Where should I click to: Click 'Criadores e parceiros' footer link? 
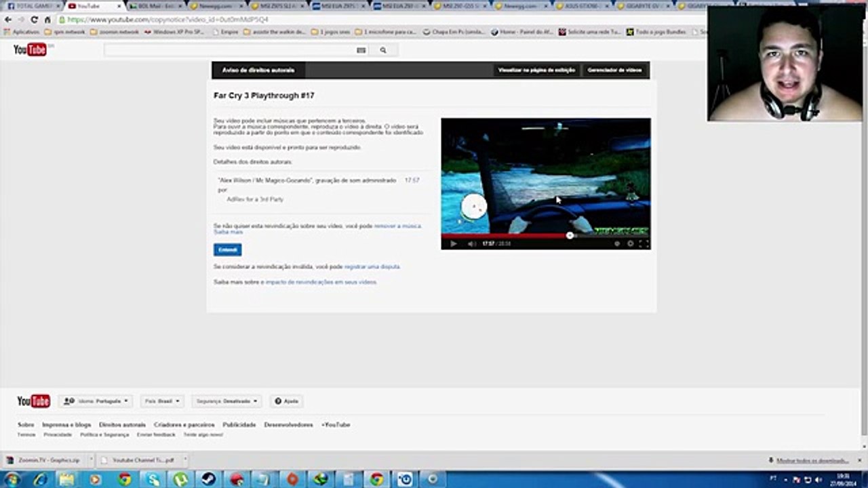click(184, 425)
